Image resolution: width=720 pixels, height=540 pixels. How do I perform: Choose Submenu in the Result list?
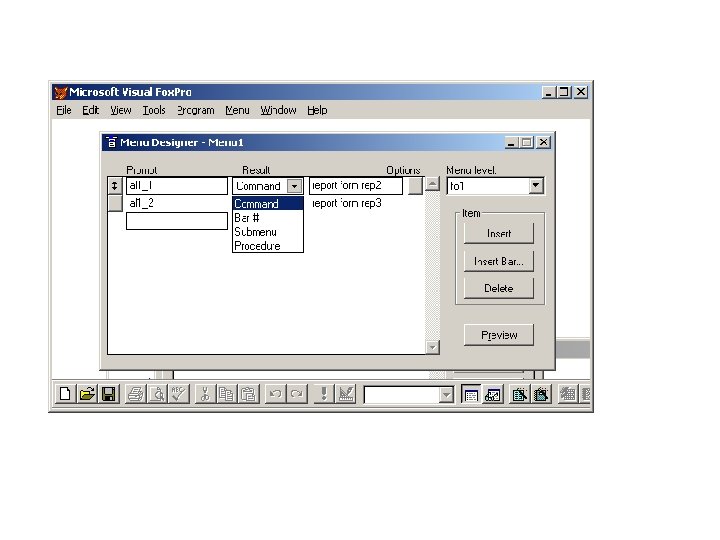[x=268, y=232]
